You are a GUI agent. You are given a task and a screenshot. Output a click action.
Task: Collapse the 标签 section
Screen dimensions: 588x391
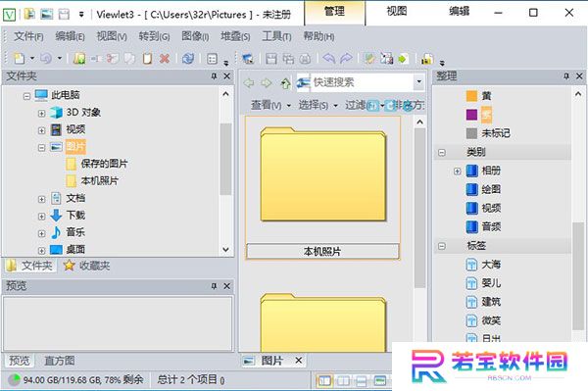tap(442, 246)
